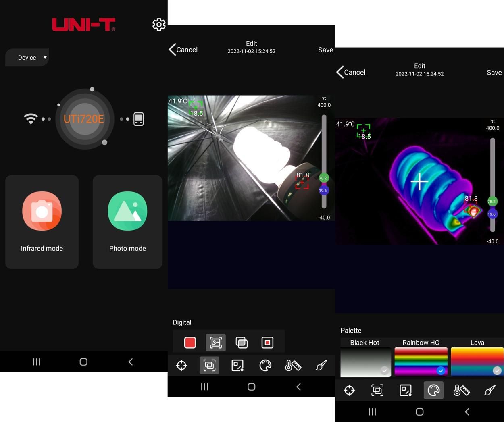
Task: Go back using Cancel chevron on Palette screen
Action: [341, 72]
